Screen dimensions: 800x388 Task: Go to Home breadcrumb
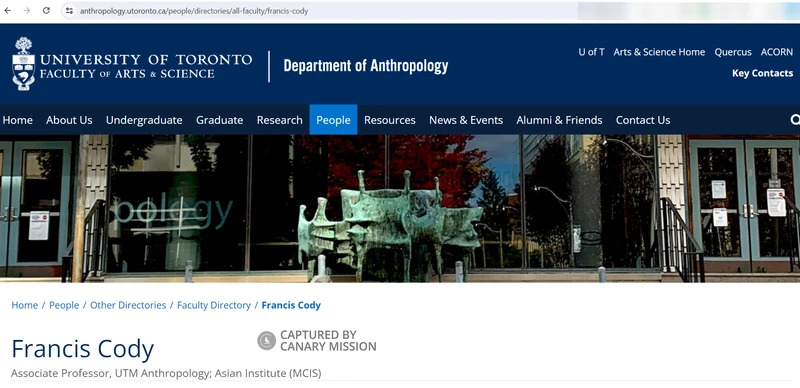24,305
